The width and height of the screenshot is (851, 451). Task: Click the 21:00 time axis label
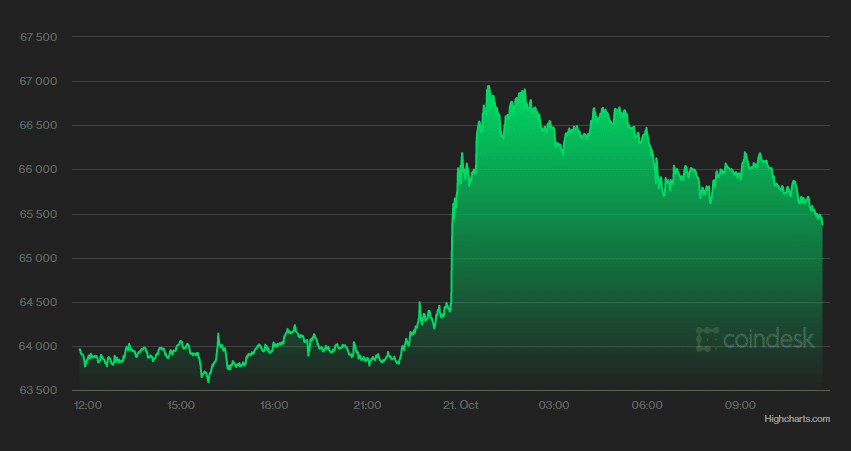click(367, 405)
